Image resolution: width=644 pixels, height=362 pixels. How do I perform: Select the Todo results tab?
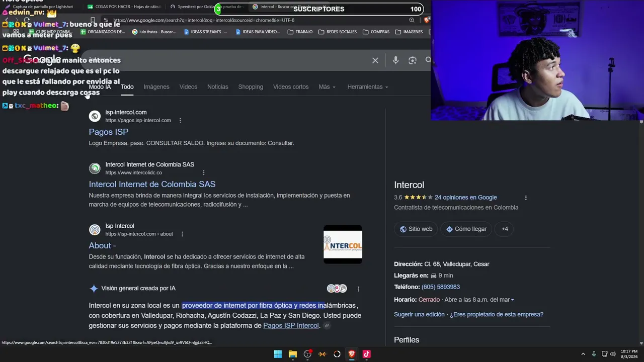click(x=127, y=87)
